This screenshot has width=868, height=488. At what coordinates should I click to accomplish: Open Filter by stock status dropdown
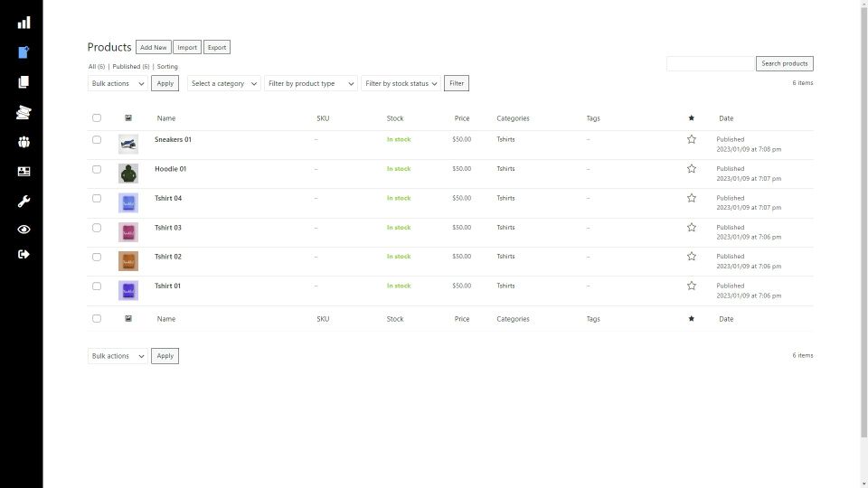(401, 83)
